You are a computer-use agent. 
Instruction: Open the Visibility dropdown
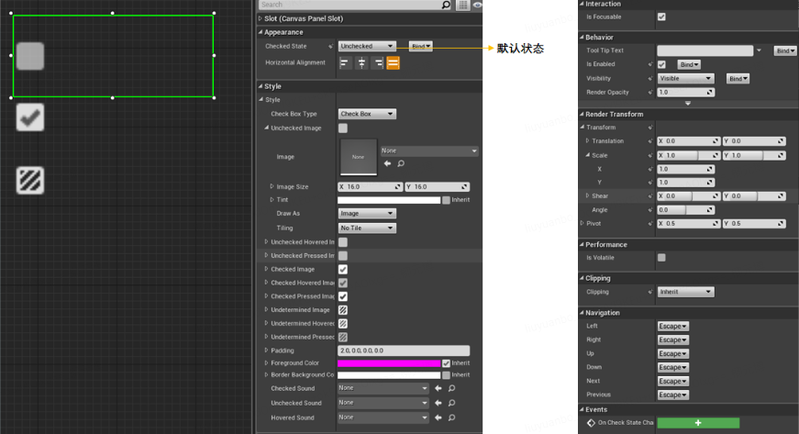[x=685, y=78]
